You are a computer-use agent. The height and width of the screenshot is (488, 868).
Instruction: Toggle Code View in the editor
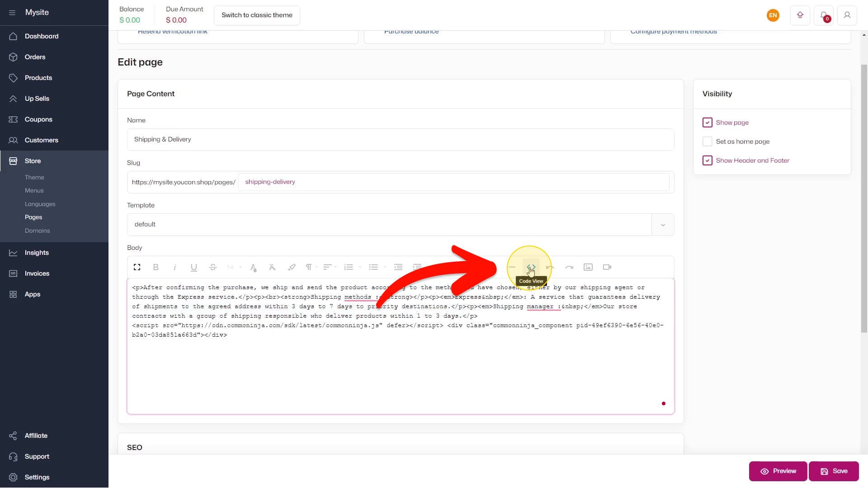click(531, 267)
